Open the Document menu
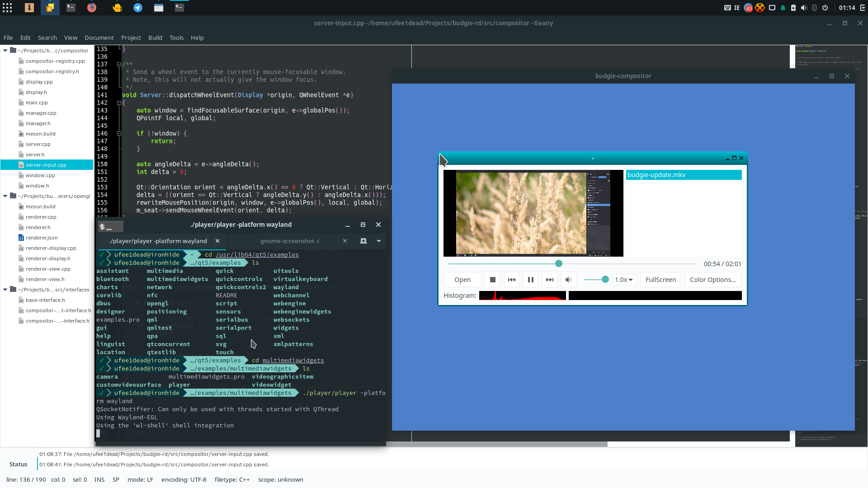Screen dimensions: 868x488 pos(99,38)
